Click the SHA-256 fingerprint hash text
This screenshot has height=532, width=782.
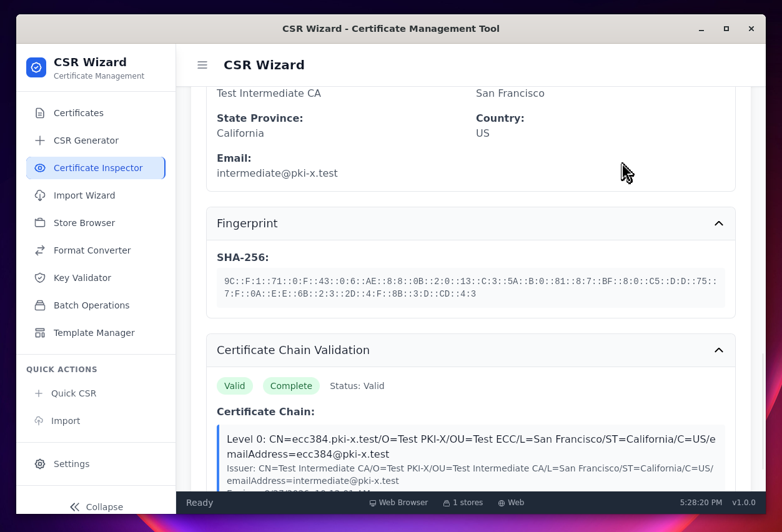pyautogui.click(x=470, y=288)
